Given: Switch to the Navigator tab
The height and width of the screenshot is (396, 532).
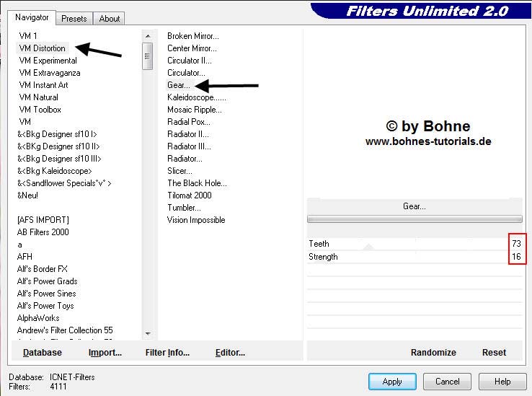Looking at the screenshot, I should 32,17.
